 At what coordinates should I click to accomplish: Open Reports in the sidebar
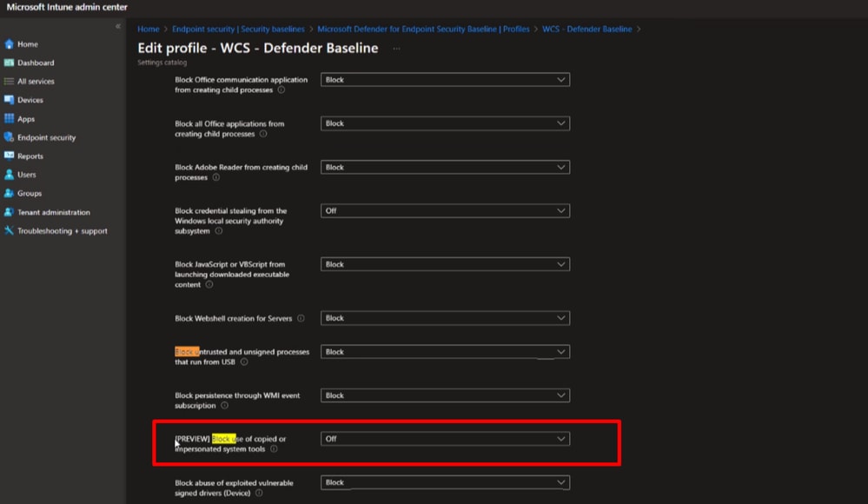point(30,156)
